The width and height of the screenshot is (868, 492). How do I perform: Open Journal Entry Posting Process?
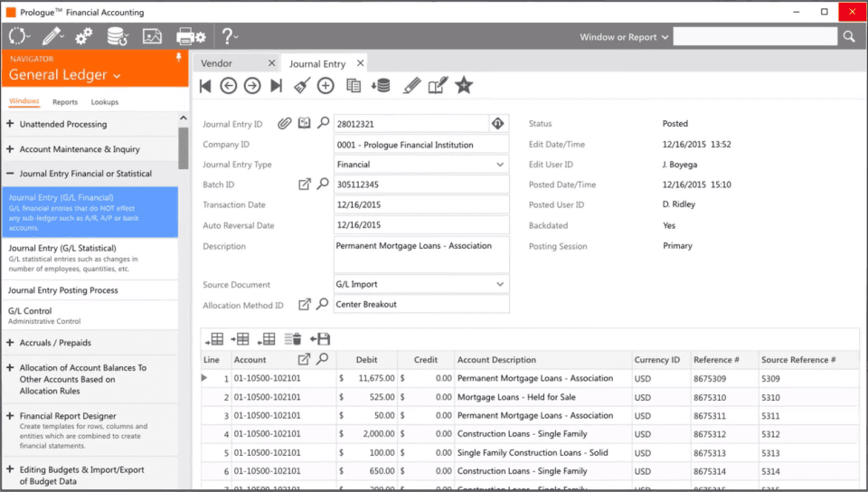tap(90, 290)
